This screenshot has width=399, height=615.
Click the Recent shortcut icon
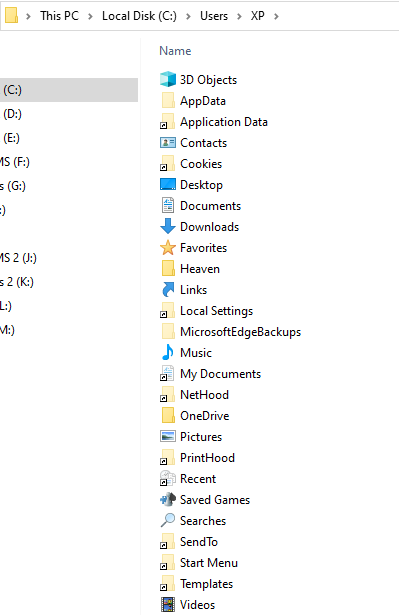click(168, 479)
